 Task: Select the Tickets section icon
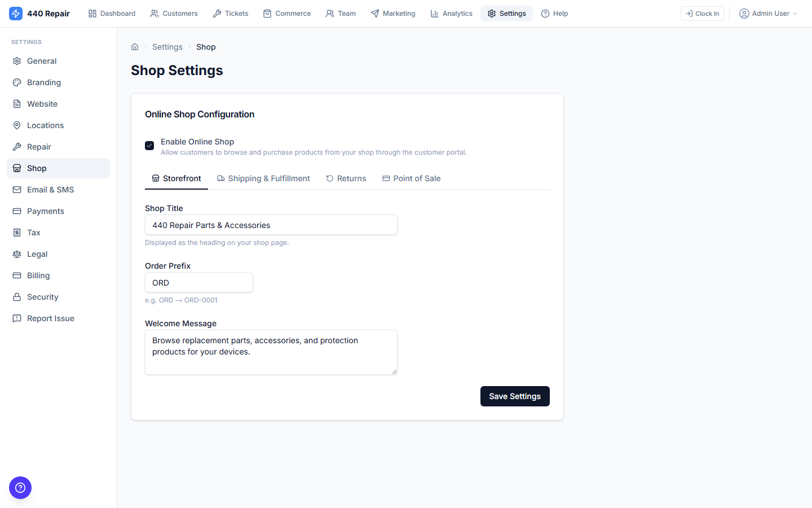[x=216, y=13]
